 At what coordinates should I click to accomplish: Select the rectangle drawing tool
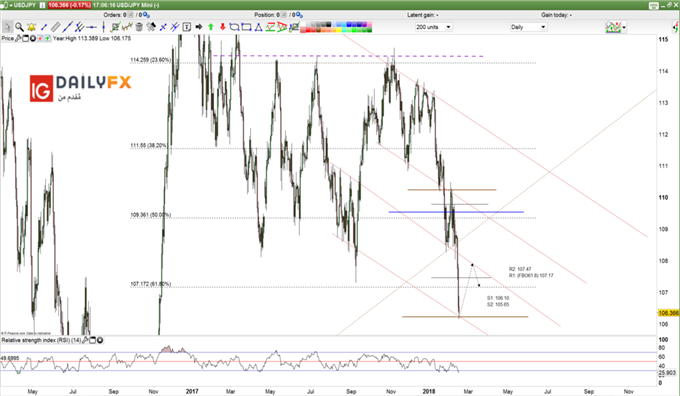246,27
